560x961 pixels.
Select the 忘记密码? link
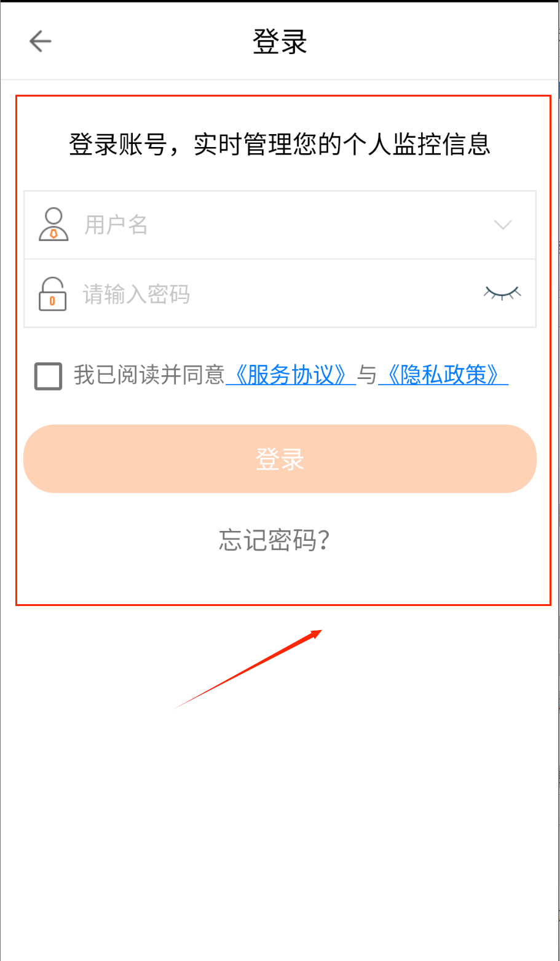pos(275,540)
